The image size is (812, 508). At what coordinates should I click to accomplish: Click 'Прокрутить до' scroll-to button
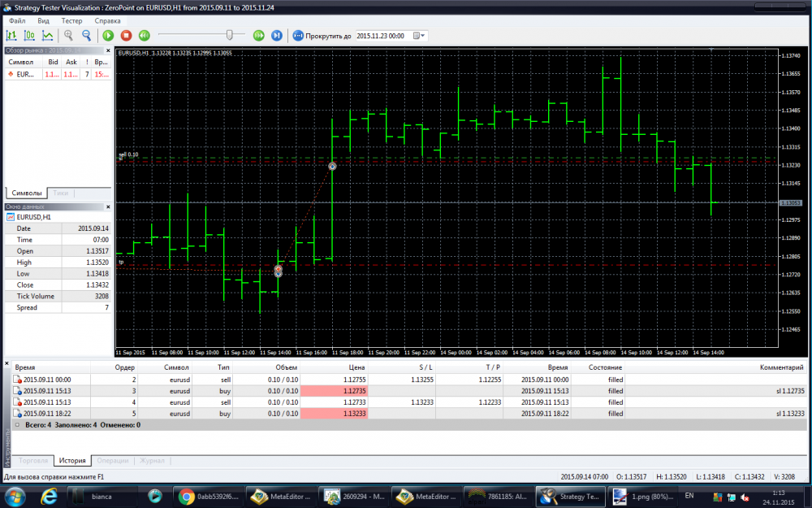322,36
